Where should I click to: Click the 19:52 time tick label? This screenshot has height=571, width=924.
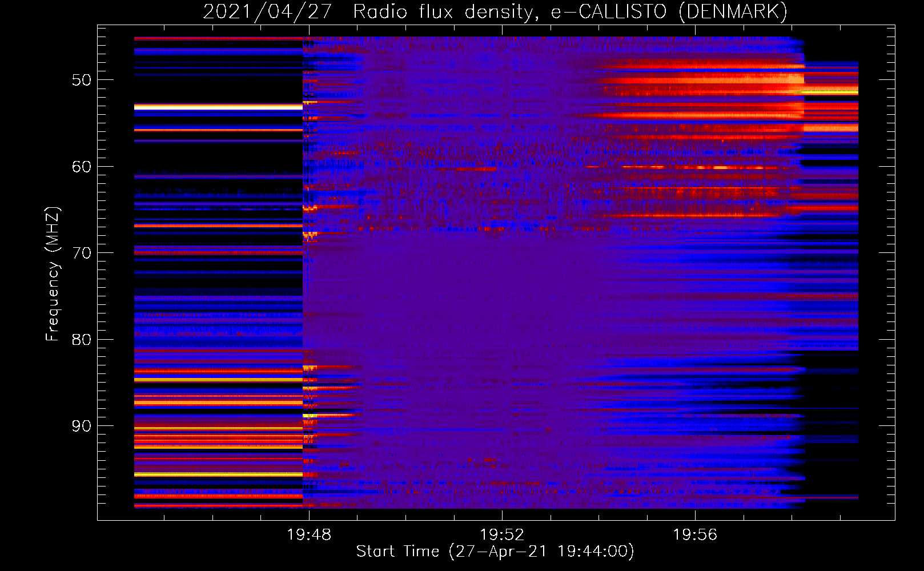click(502, 535)
